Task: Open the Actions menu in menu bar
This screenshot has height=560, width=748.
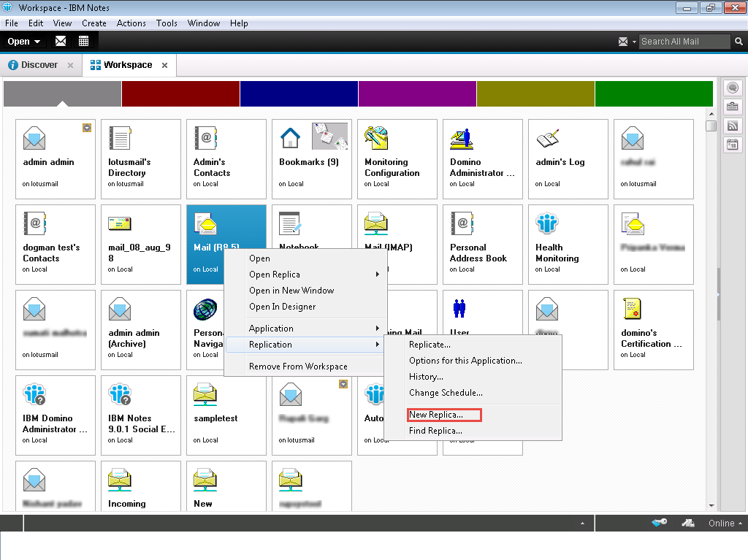Action: click(x=131, y=23)
